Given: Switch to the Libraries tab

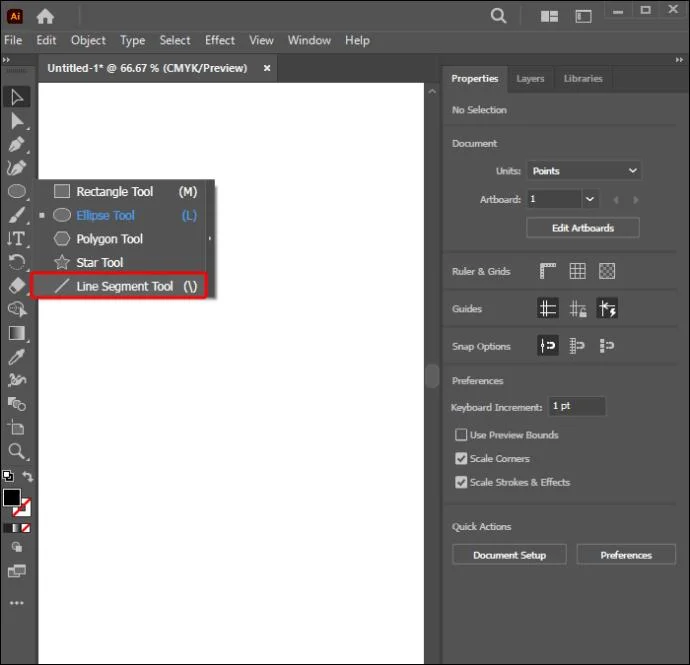Looking at the screenshot, I should 583,78.
